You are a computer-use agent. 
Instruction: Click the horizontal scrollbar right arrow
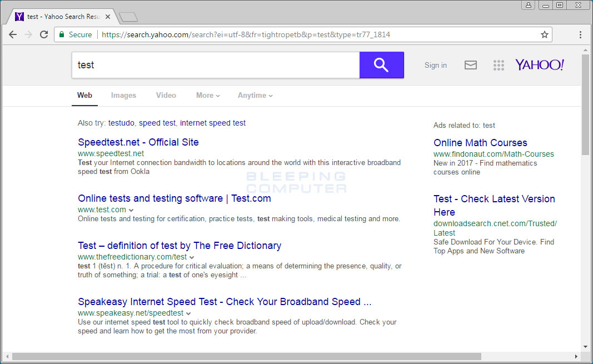click(576, 356)
